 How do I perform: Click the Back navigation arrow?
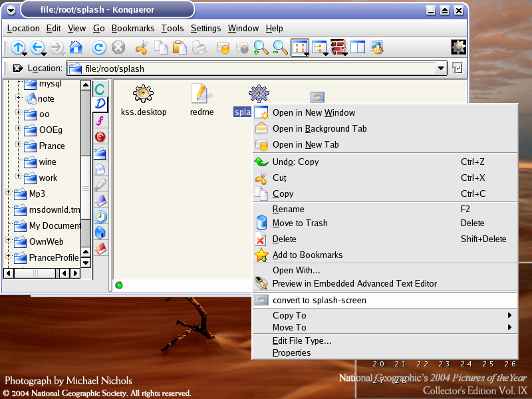click(37, 47)
